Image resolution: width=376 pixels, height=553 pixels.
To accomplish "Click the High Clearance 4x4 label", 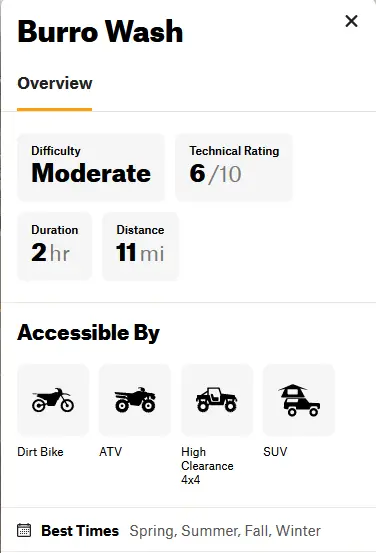I will pos(207,466).
